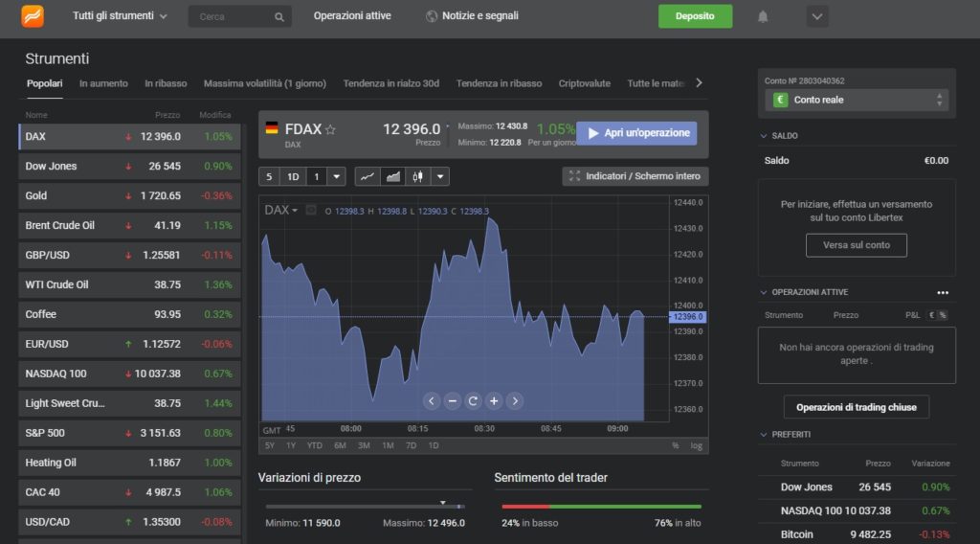Open the chart interval dropdown arrow
The width and height of the screenshot is (980, 544).
(x=336, y=176)
